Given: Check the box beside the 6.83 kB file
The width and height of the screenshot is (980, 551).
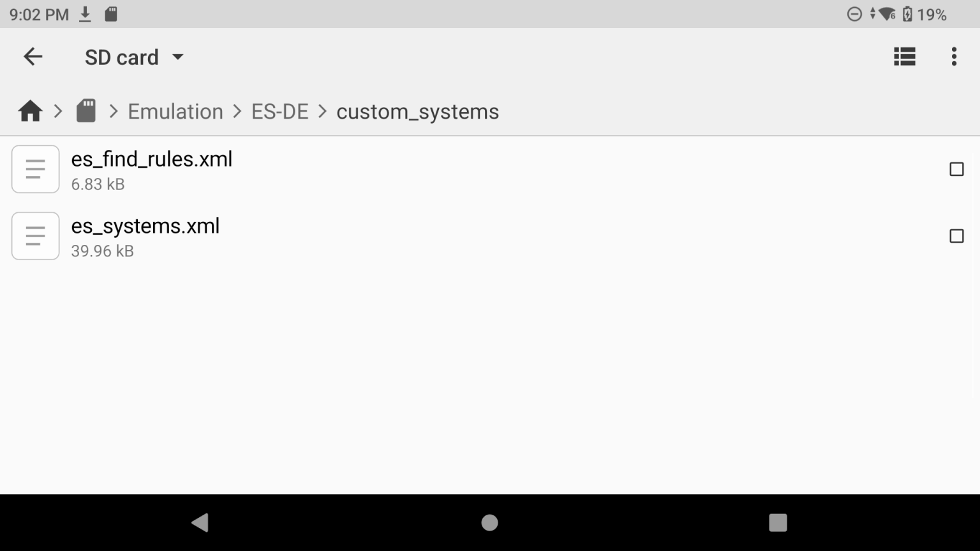Looking at the screenshot, I should (956, 169).
